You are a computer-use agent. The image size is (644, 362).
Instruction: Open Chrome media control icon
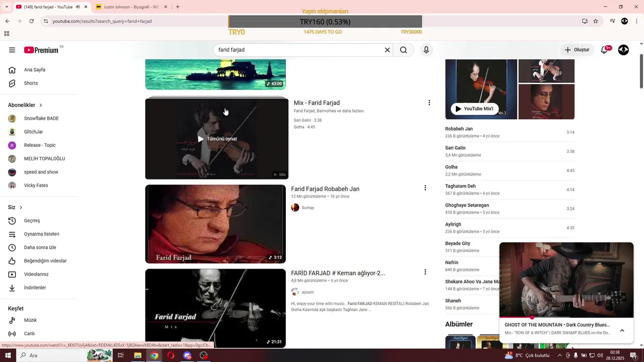[612, 21]
